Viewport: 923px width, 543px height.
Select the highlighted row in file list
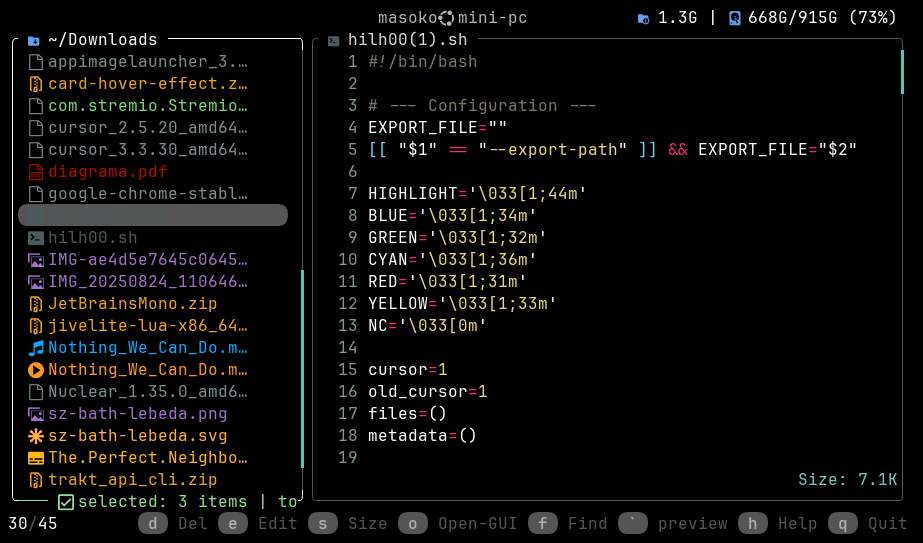(153, 216)
